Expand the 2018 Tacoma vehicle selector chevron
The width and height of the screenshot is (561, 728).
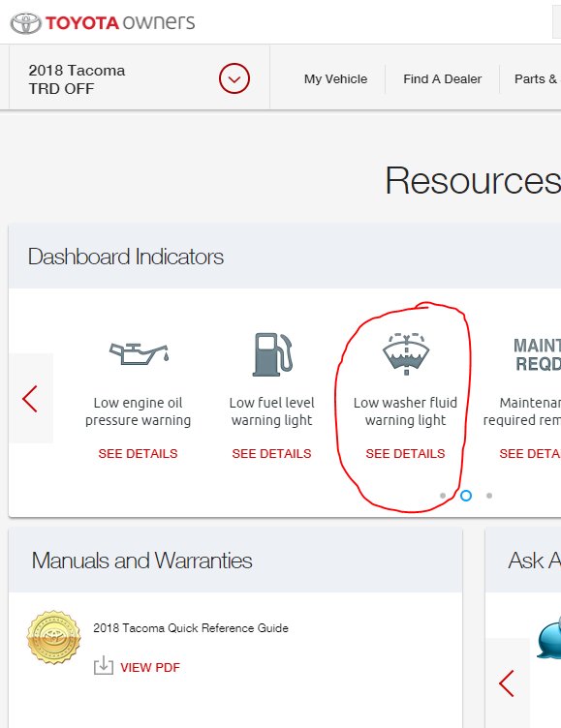coord(234,78)
